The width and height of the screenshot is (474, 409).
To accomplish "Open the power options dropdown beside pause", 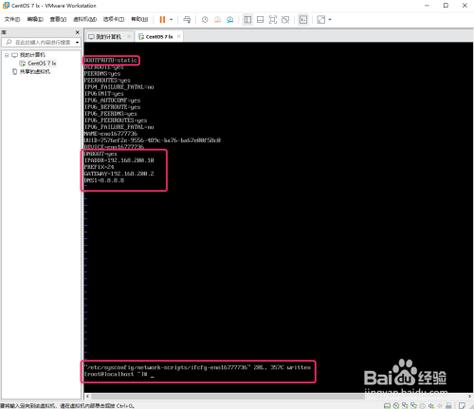I will 171,20.
